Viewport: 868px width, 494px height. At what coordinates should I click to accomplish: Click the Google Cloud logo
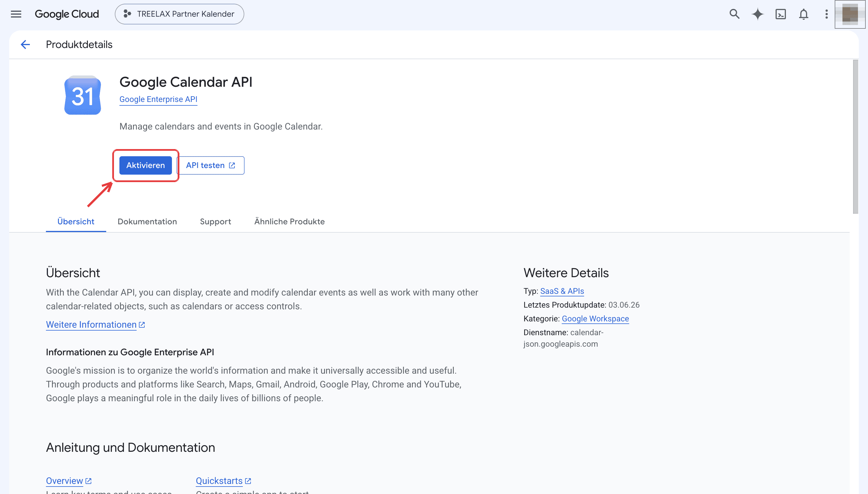[67, 14]
